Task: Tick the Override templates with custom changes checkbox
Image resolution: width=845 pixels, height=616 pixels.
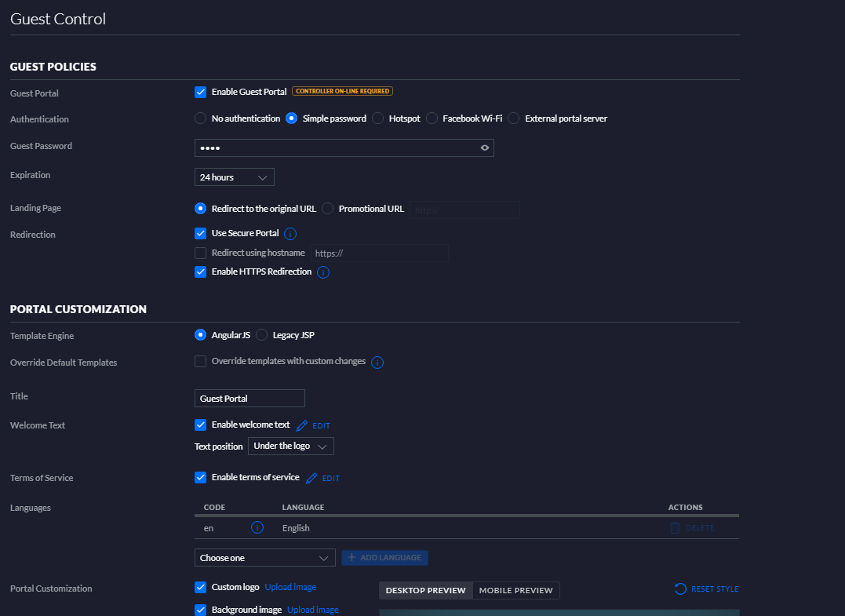Action: click(x=201, y=362)
